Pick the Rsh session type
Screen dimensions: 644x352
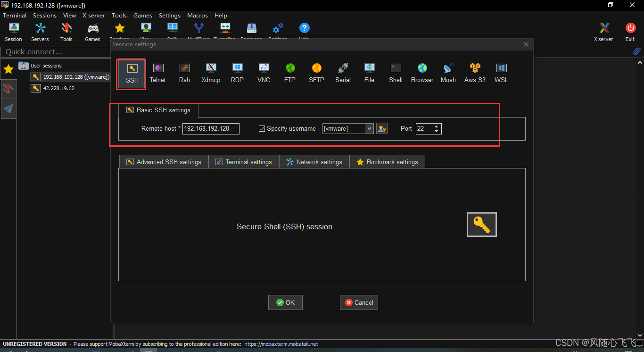184,74
